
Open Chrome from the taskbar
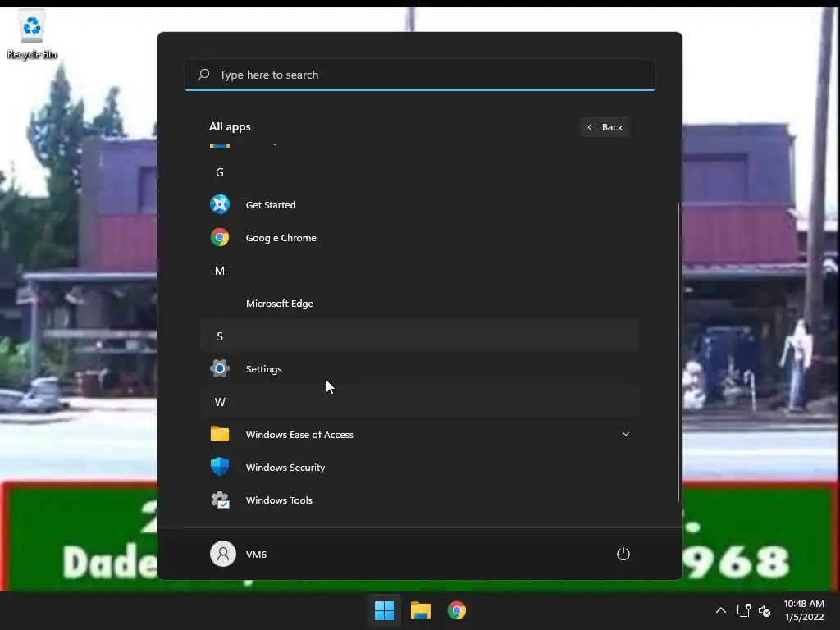(457, 610)
